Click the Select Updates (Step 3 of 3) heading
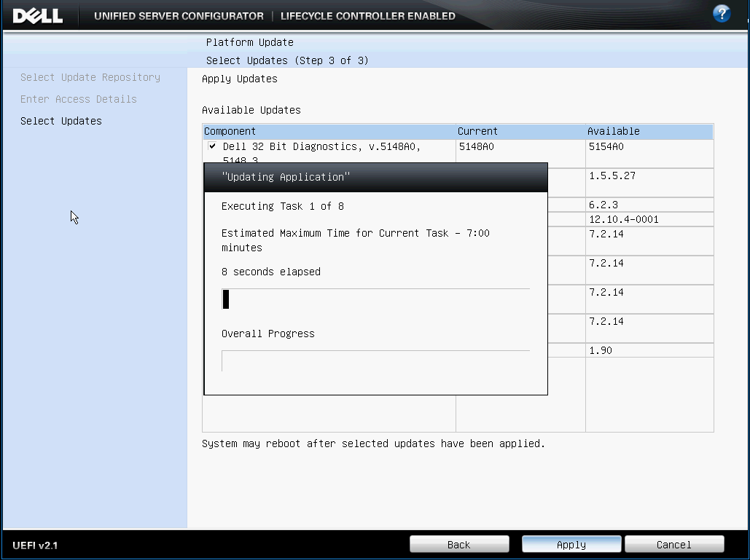The image size is (750, 560). (x=287, y=60)
